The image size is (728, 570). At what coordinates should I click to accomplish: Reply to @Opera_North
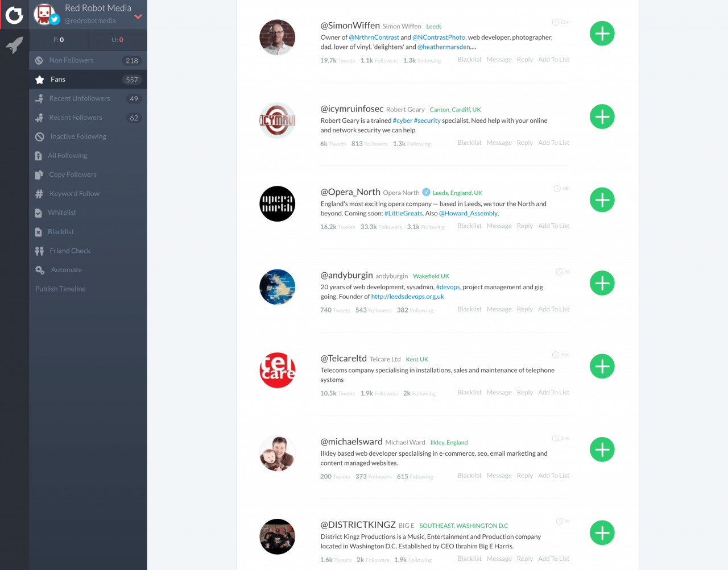tap(525, 226)
